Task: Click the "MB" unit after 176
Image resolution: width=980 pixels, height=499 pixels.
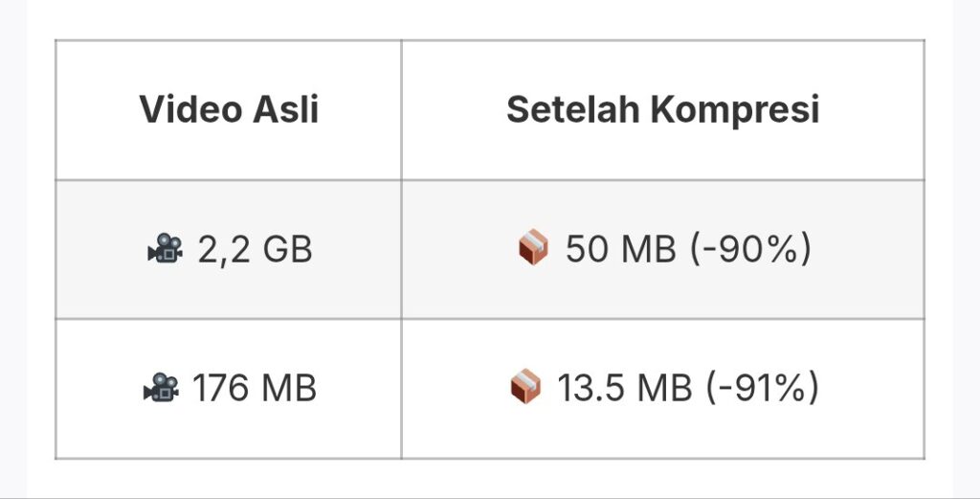Action: [288, 389]
